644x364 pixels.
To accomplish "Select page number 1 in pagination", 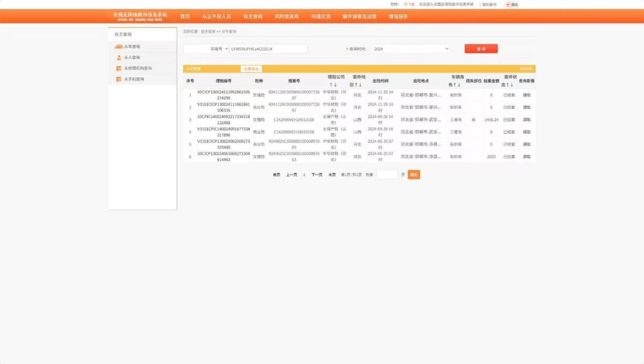I will click(x=304, y=174).
